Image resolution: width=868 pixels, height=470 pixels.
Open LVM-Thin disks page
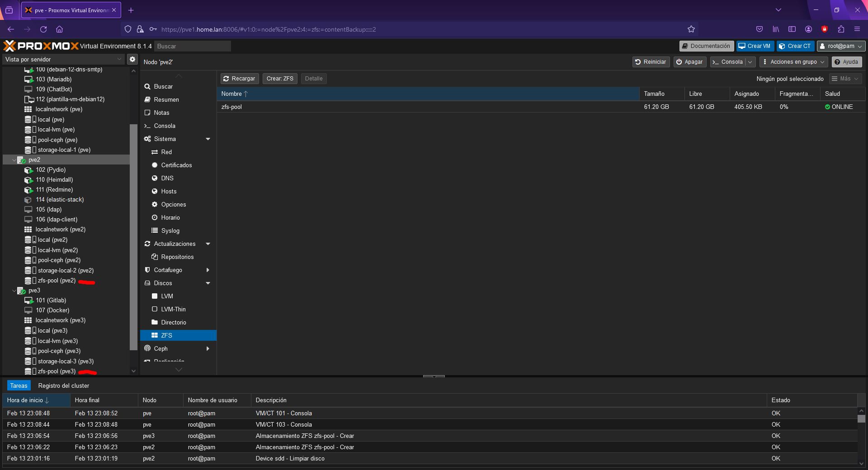click(x=178, y=309)
